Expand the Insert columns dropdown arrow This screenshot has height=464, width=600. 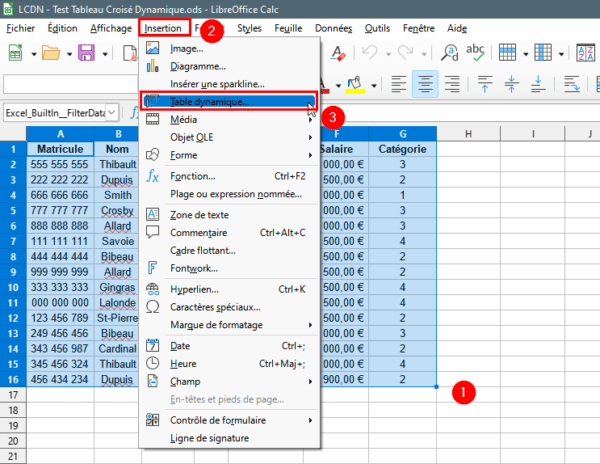coord(561,54)
